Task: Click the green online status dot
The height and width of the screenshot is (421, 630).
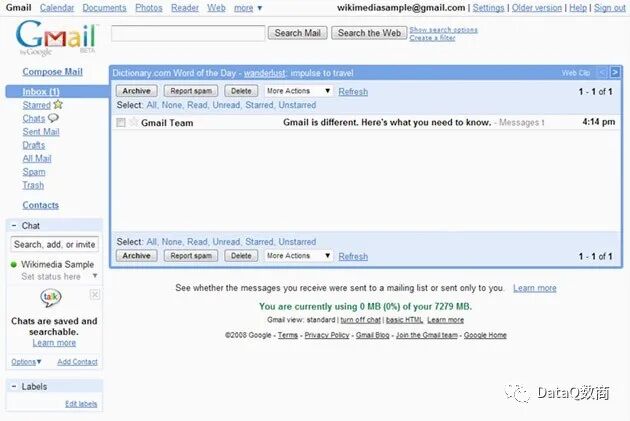Action: [14, 264]
